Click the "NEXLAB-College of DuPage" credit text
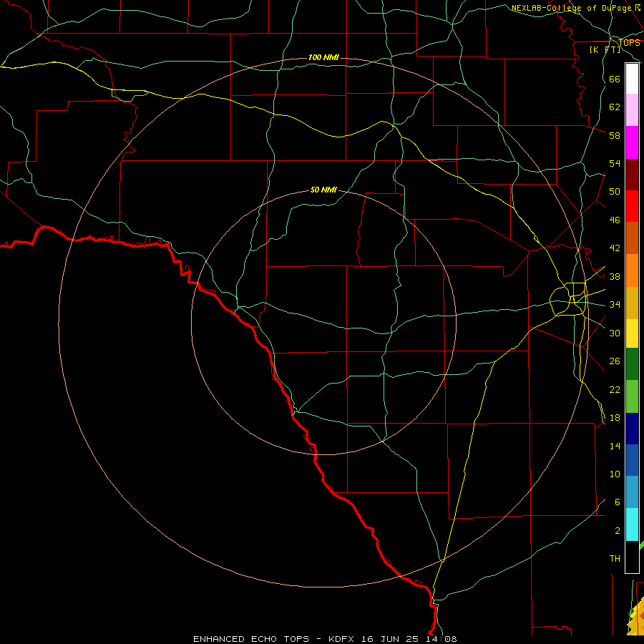 coord(571,8)
